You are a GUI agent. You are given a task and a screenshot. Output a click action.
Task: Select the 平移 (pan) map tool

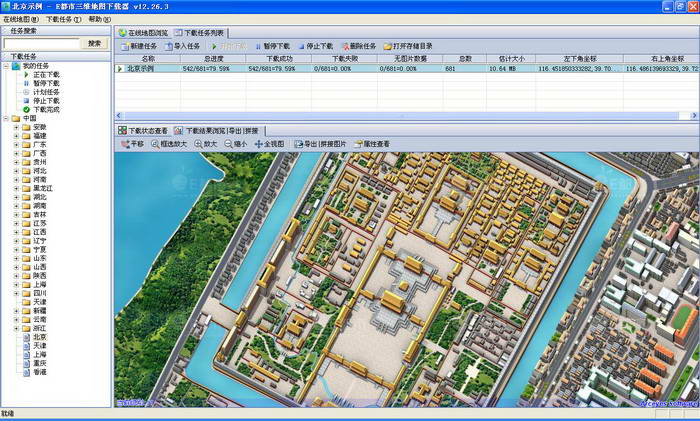click(133, 144)
